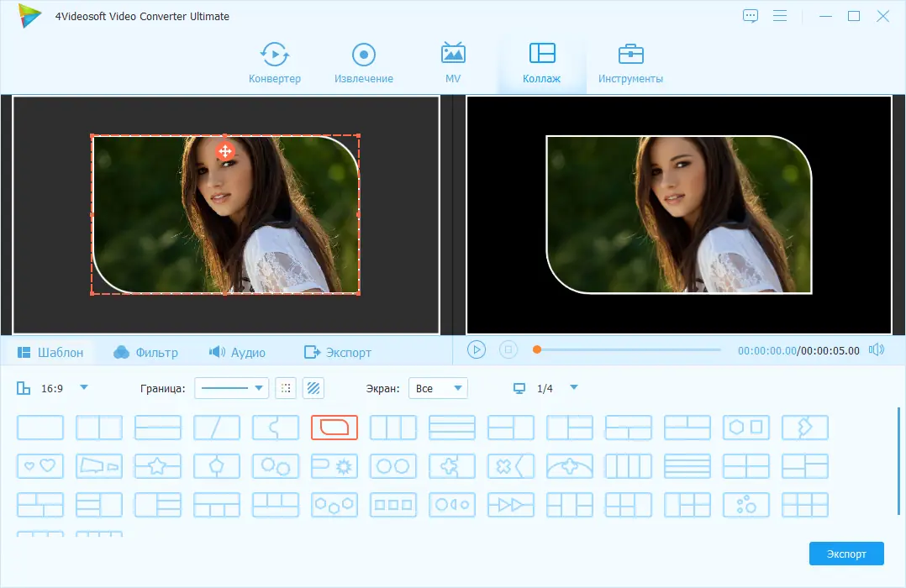Screen dimensions: 906x588
Task: Click the feedback chat icon in title bar
Action: pos(751,16)
